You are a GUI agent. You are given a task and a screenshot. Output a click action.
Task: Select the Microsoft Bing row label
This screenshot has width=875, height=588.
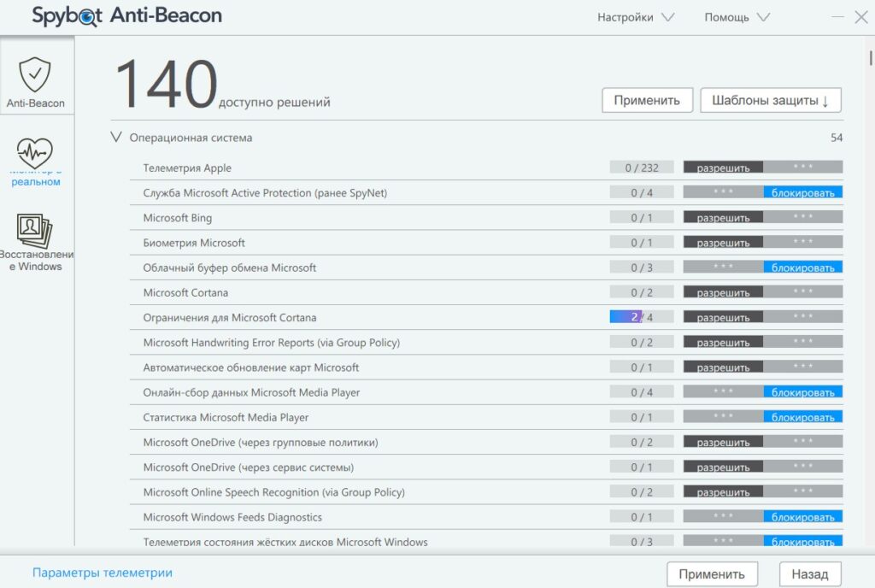click(x=178, y=218)
